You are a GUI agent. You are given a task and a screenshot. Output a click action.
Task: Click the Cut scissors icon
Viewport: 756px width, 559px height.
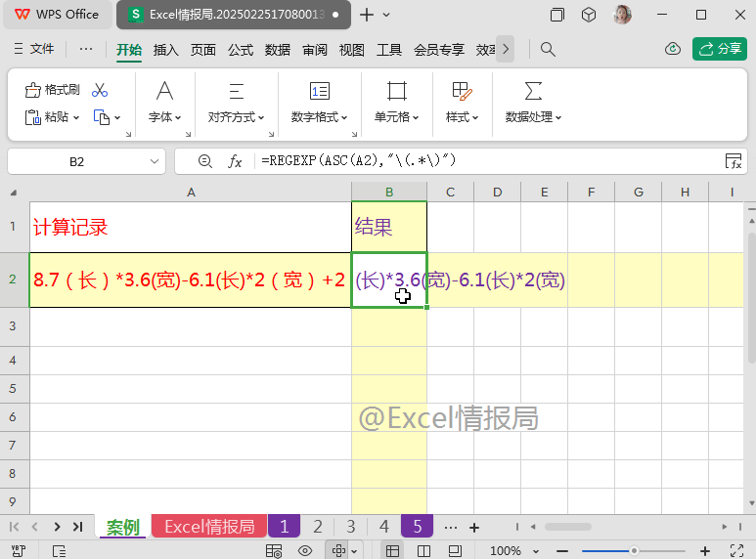click(100, 90)
